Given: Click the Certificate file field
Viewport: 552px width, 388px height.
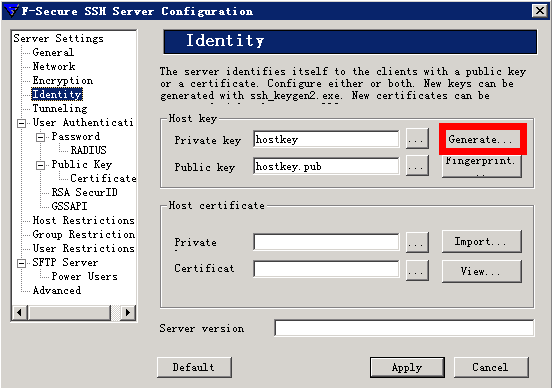Looking at the screenshot, I should pos(326,269).
